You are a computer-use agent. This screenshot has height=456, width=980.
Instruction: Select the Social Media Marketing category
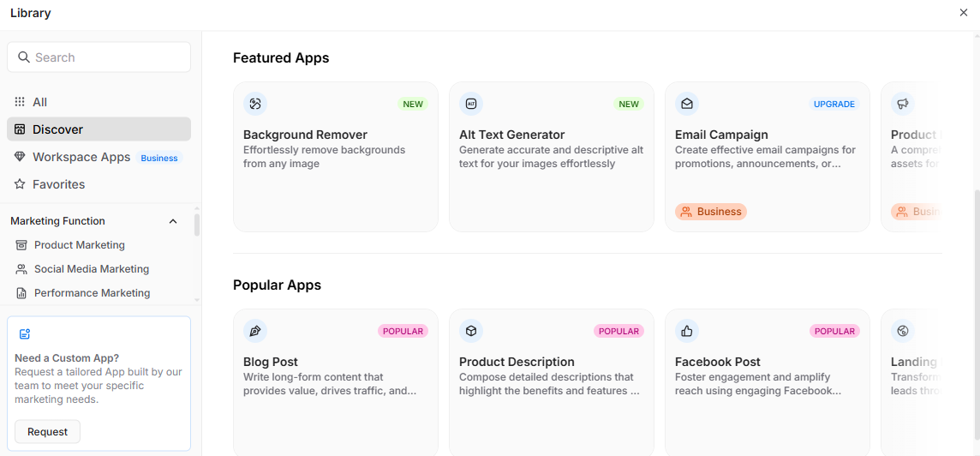(x=92, y=269)
